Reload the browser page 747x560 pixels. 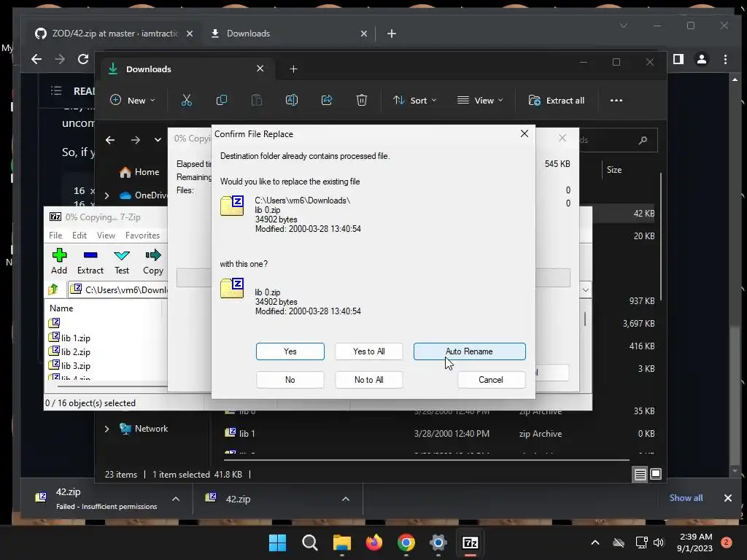[x=83, y=59]
